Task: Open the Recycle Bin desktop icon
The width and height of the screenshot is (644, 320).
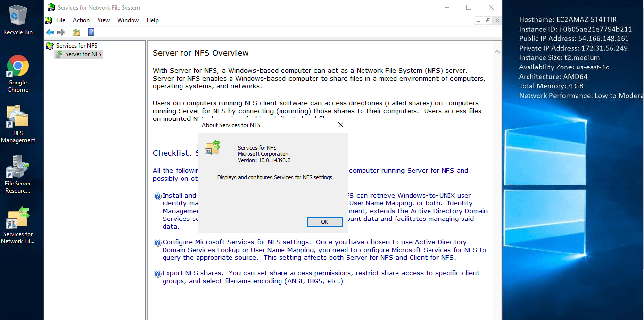Action: (18, 20)
